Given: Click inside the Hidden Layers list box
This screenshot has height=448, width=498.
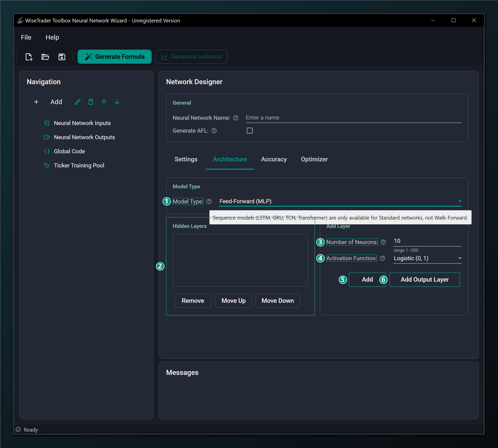Looking at the screenshot, I should [x=240, y=260].
